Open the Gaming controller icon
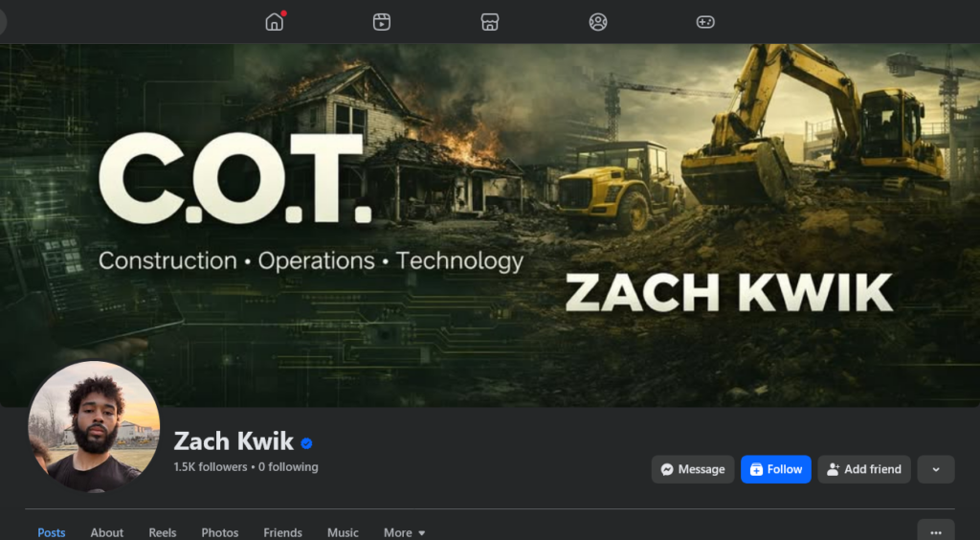The image size is (980, 540). pos(705,22)
